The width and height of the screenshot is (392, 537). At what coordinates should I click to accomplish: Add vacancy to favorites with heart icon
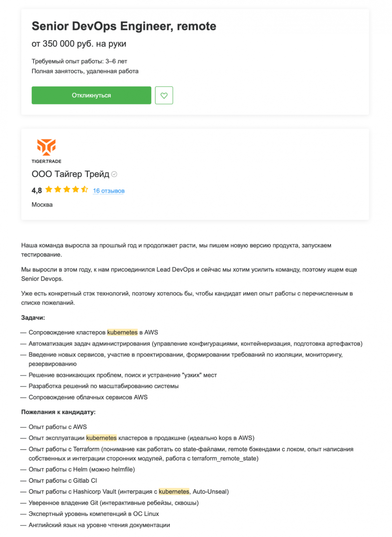coord(164,95)
